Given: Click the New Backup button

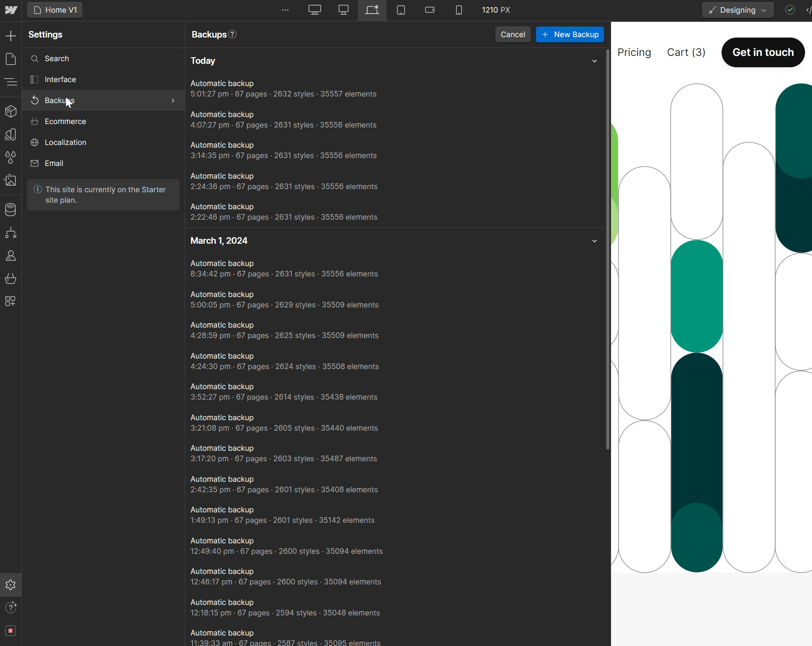Looking at the screenshot, I should [x=570, y=35].
